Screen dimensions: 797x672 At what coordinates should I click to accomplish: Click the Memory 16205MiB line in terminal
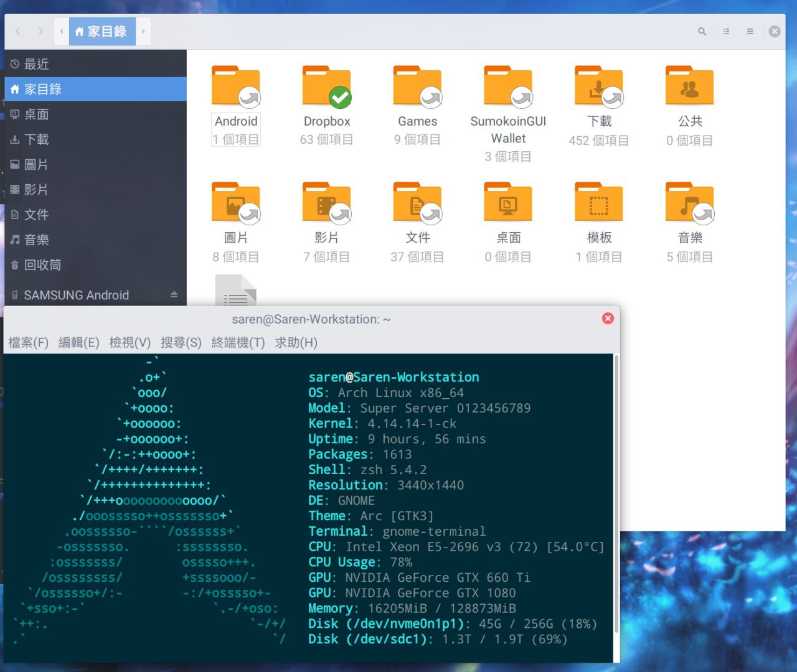pos(412,609)
